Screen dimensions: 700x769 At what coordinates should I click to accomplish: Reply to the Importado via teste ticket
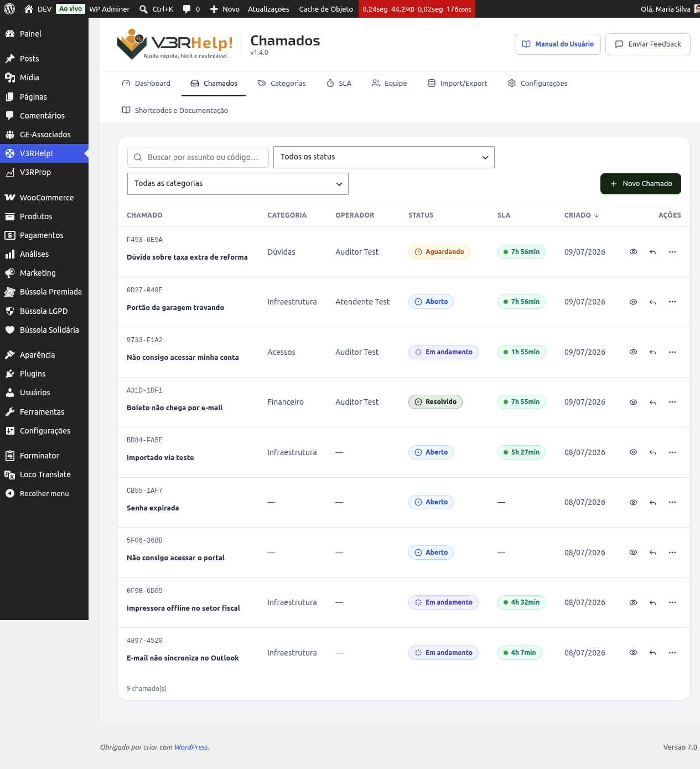652,452
